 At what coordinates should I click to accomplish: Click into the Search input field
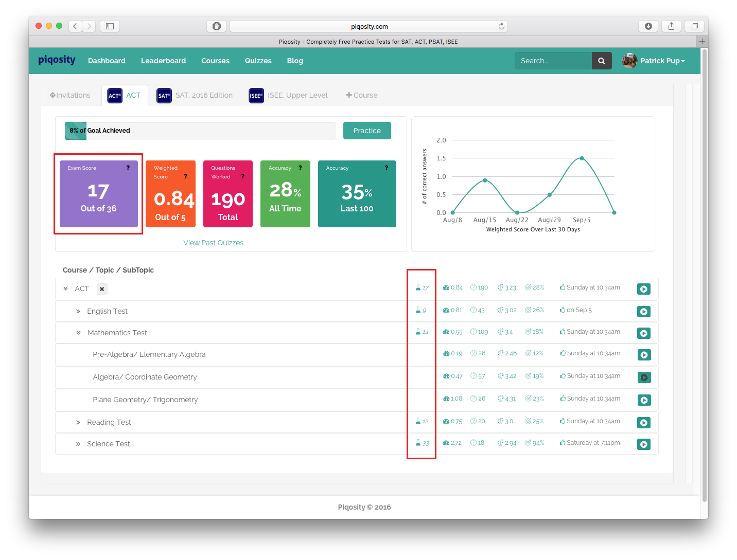coord(553,61)
